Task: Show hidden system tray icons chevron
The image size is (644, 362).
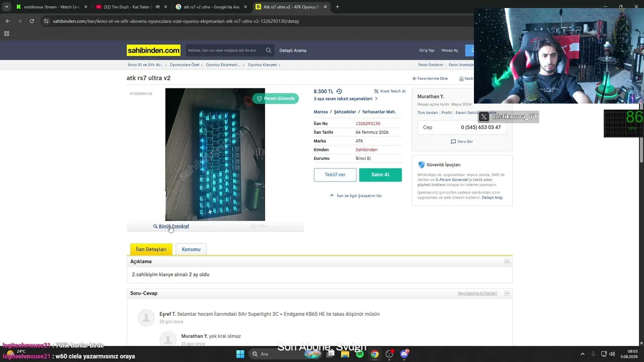Action: click(583, 354)
